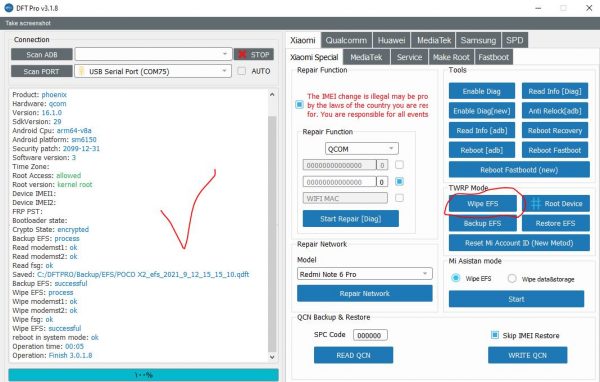Image resolution: width=600 pixels, height=382 pixels.
Task: Switch to the Qualcomm tab
Action: pos(346,40)
